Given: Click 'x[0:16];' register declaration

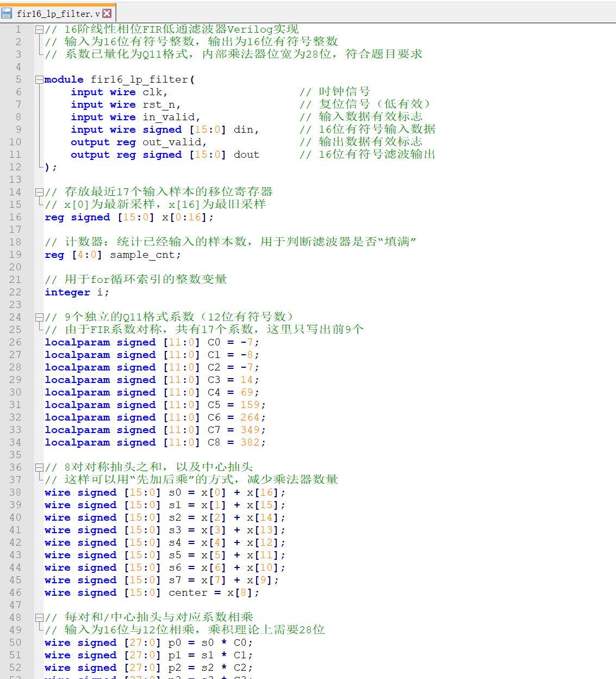Looking at the screenshot, I should [188, 217].
